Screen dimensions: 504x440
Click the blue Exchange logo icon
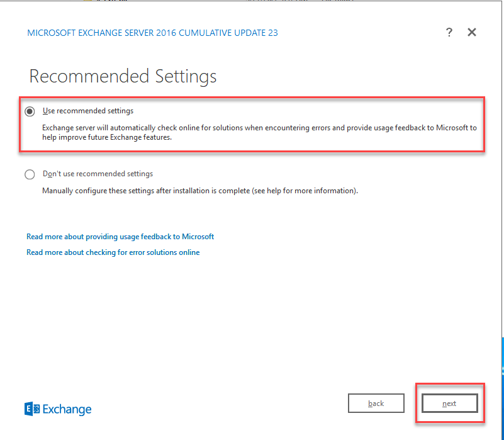coord(32,409)
